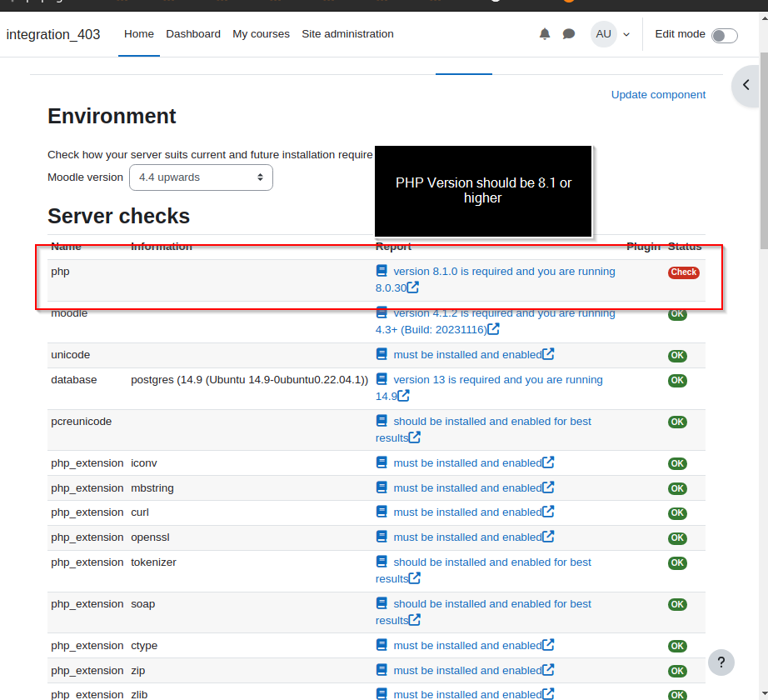Screen dimensions: 768x700
Task: Toggle Edit mode switch
Action: point(725,35)
